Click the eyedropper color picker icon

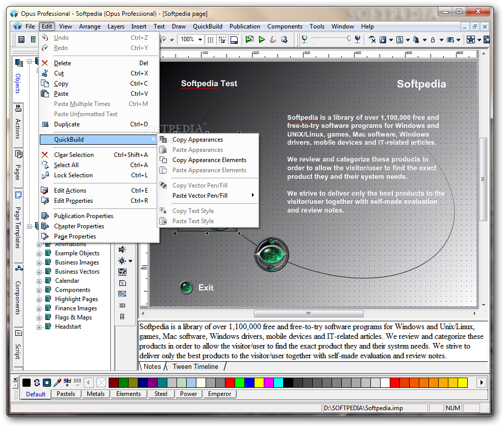(x=57, y=382)
